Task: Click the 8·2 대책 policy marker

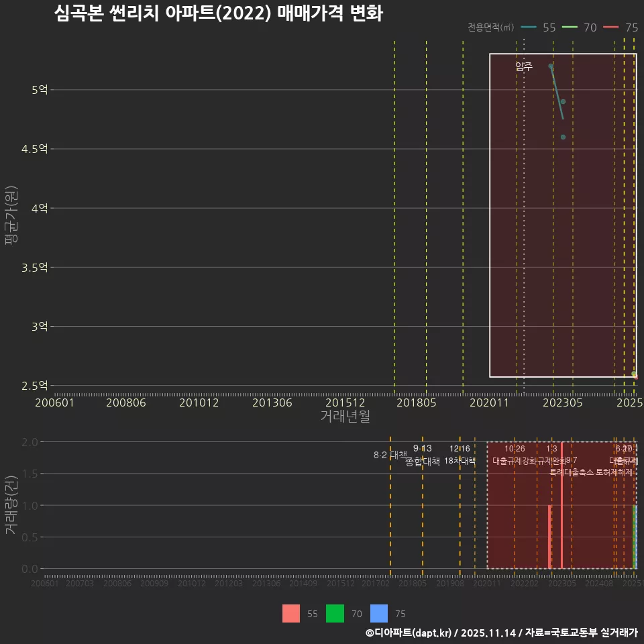Action: 390,454
